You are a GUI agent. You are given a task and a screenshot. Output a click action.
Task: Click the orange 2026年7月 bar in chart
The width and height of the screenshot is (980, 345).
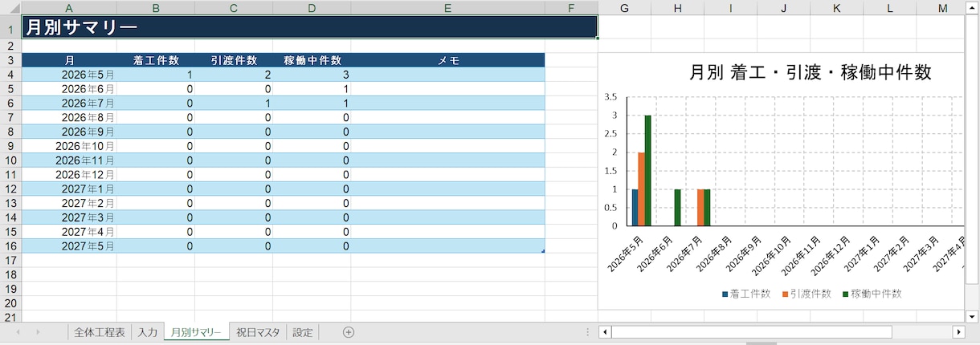coord(700,208)
